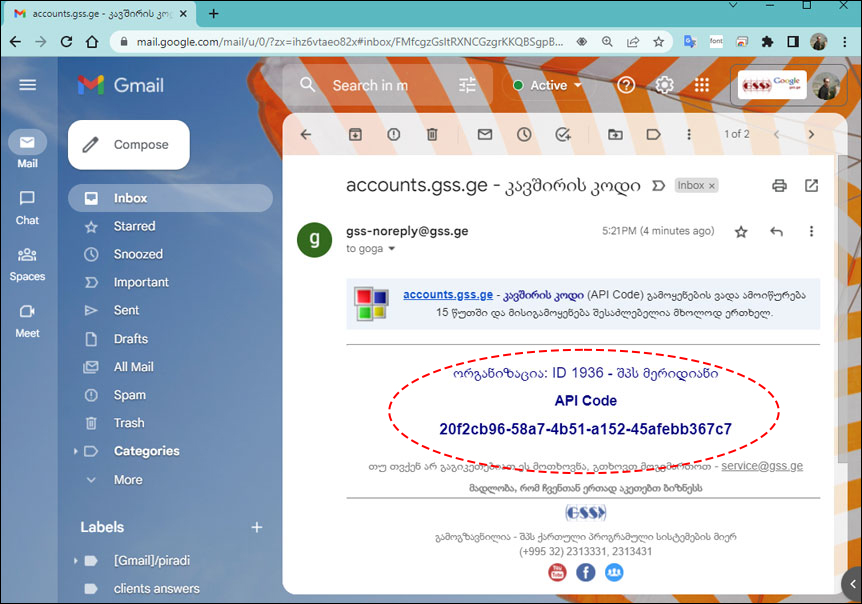This screenshot has width=862, height=604.
Task: Show recipient details next to 'to goga'
Action: 391,248
